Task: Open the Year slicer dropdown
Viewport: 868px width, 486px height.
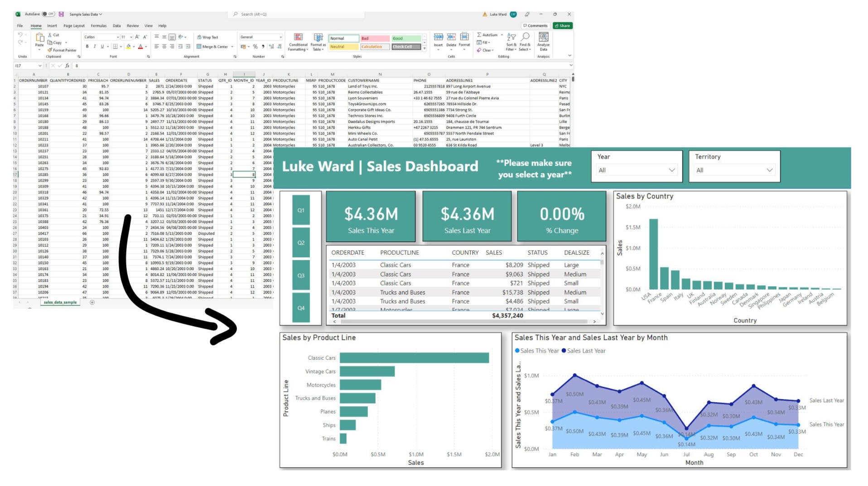Action: [x=671, y=170]
